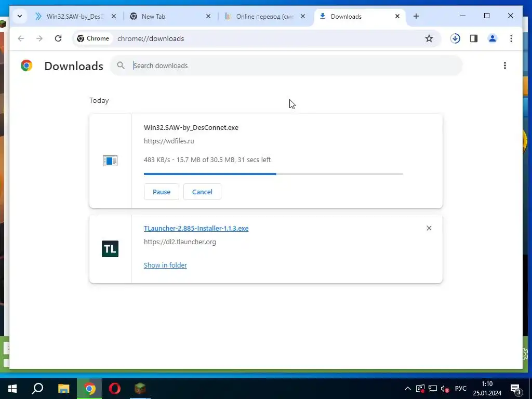Click the TL TLauncher file icon

[x=110, y=249]
